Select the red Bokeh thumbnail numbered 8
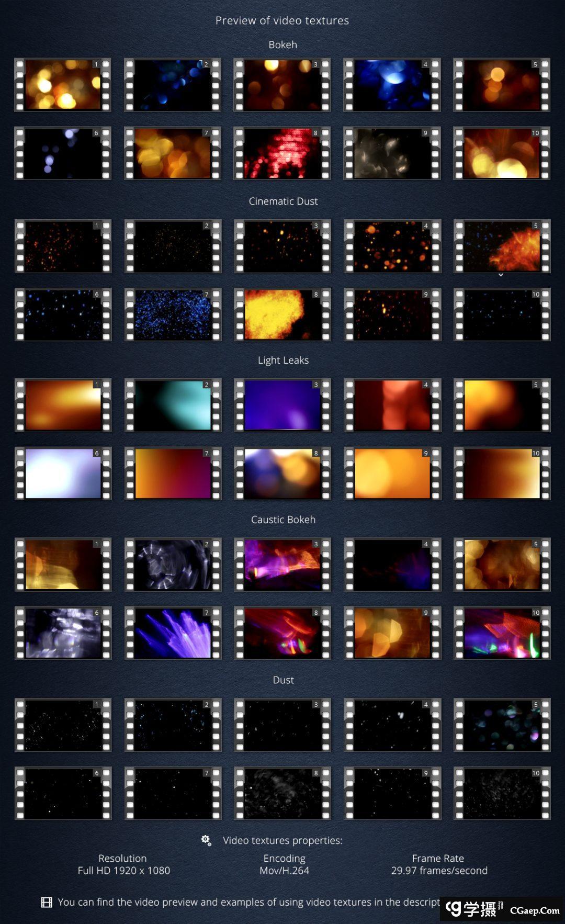Screen dimensions: 565x924 click(282, 153)
